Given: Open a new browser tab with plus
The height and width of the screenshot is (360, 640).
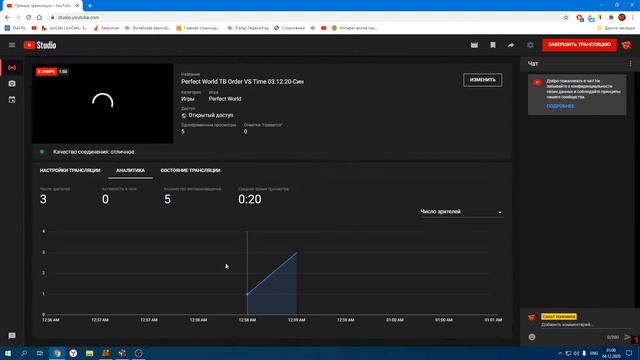Looking at the screenshot, I should pos(90,6).
